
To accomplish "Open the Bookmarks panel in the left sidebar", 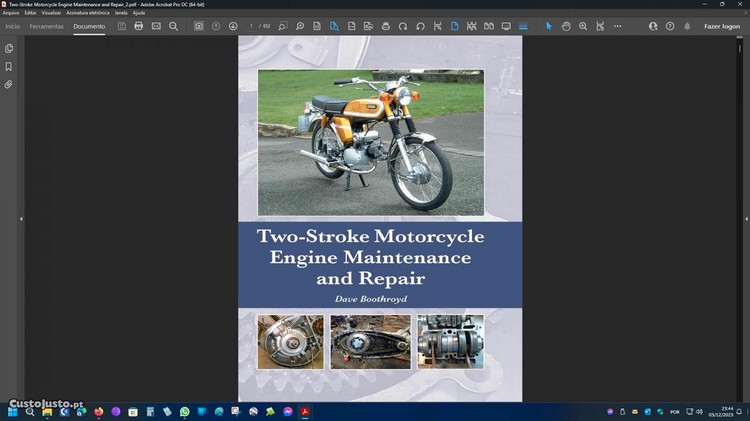I will [9, 67].
